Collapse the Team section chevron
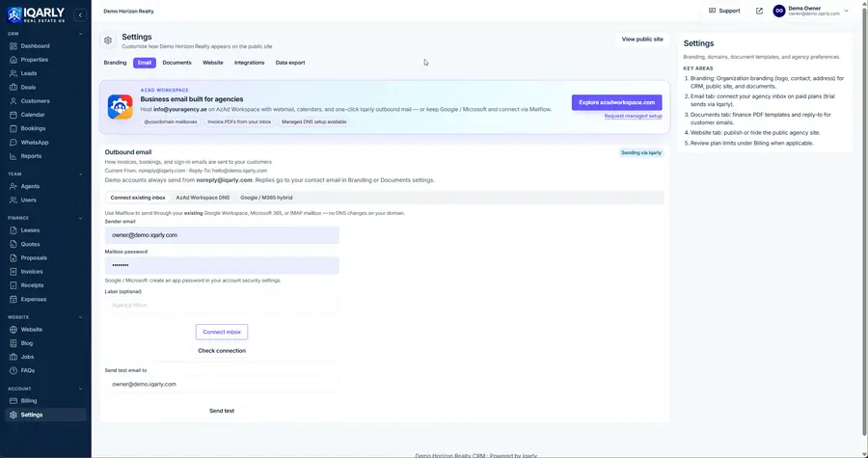Screen dimensions: 868x458 click(81, 175)
